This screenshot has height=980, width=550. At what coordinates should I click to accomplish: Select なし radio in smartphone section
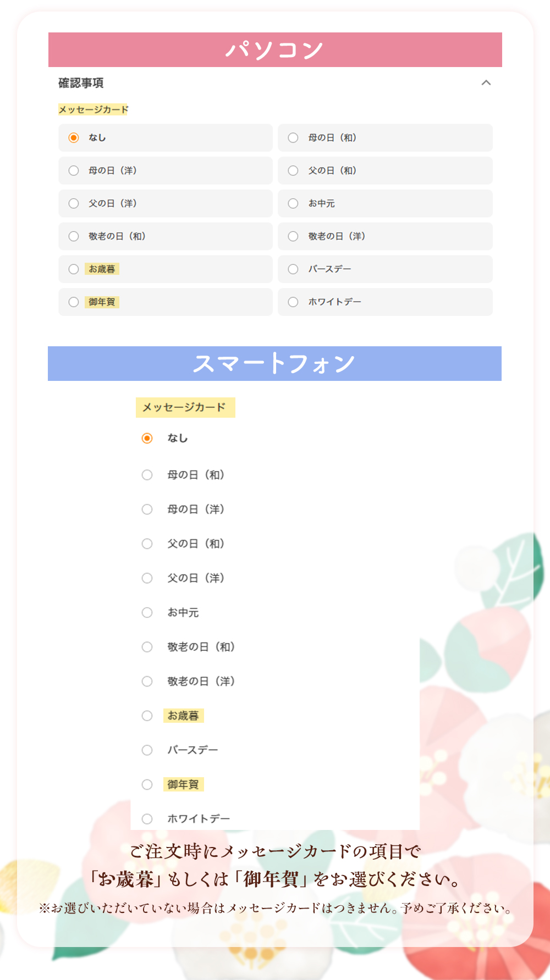(147, 438)
